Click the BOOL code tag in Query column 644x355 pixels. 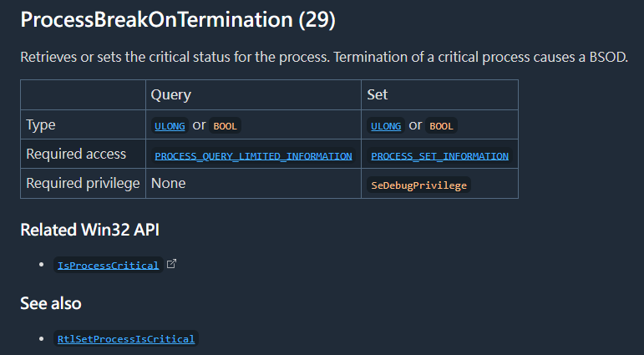click(x=226, y=126)
